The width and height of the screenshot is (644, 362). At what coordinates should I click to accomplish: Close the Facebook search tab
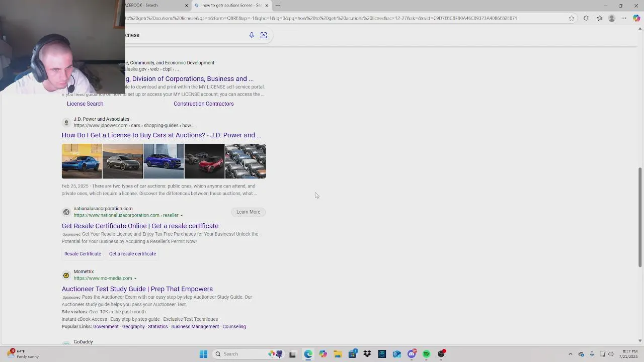point(187,6)
